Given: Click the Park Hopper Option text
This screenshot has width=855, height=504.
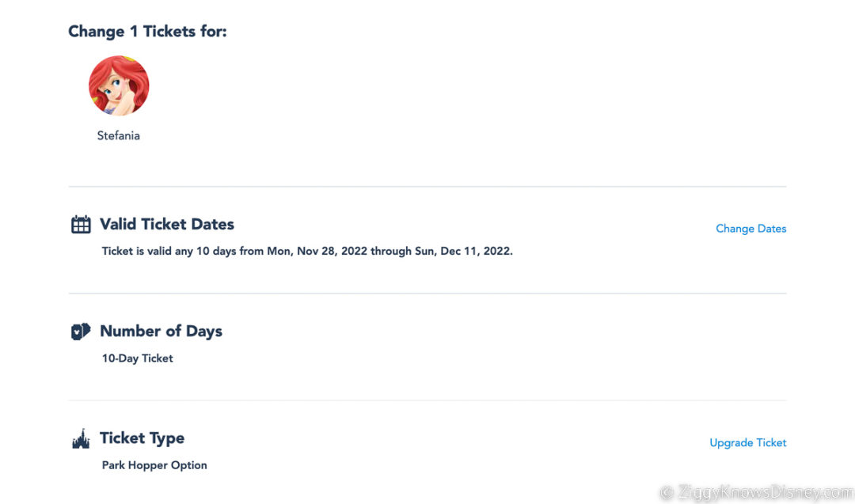Looking at the screenshot, I should click(x=154, y=465).
